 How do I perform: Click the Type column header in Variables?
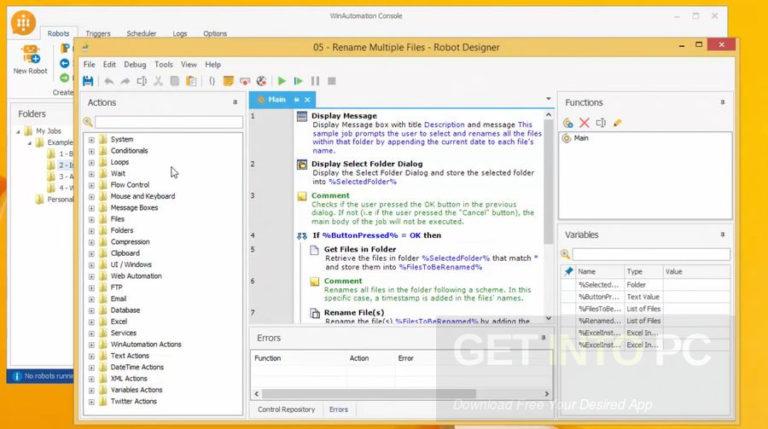point(643,272)
